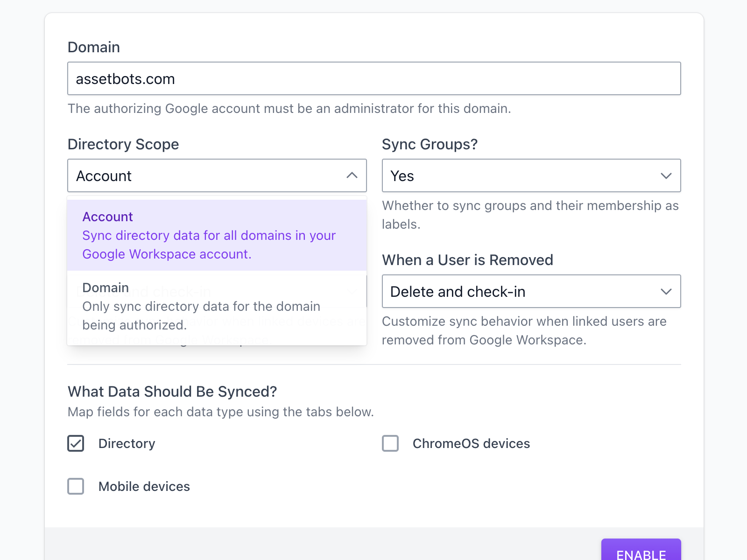Screen dimensions: 747x560
Task: Click the administrator requirement help text
Action: [x=289, y=108]
